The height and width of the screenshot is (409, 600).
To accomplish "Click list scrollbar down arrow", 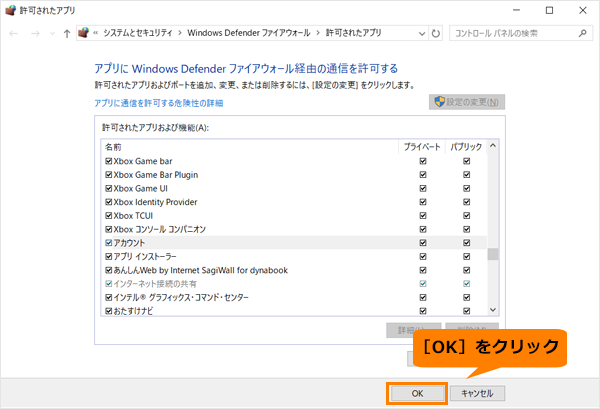I will [493, 310].
